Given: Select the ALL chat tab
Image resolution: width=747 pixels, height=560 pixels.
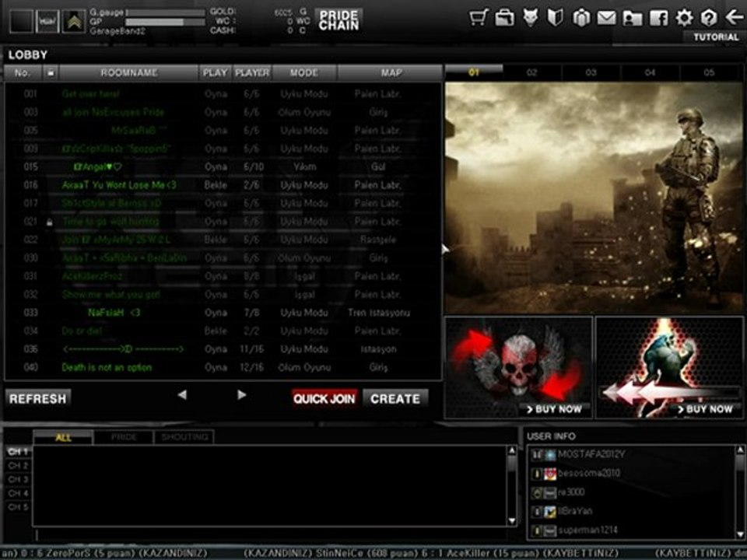Looking at the screenshot, I should pos(63,437).
